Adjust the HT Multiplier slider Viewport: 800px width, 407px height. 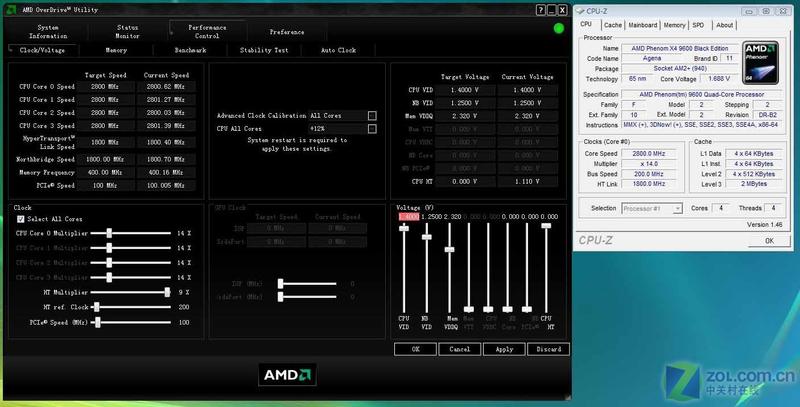click(167, 292)
